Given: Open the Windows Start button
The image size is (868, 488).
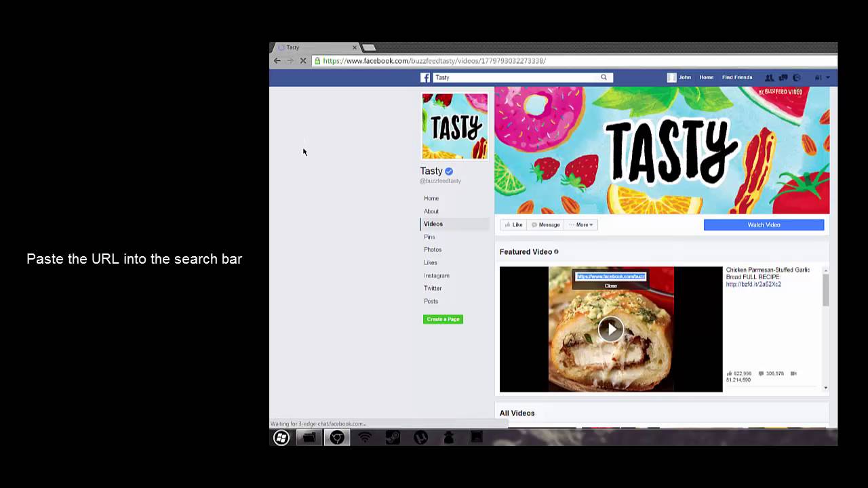Looking at the screenshot, I should 281,438.
